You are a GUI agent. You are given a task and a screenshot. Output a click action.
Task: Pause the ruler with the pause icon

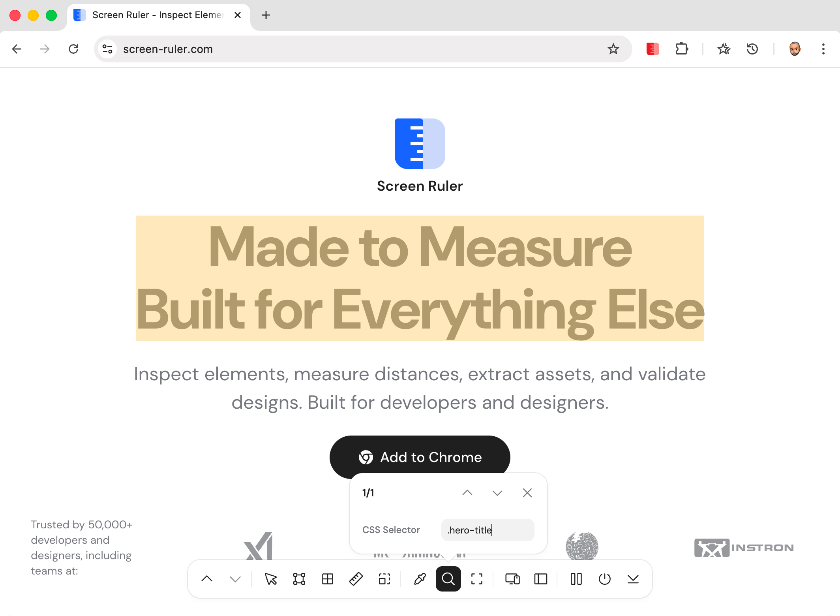576,579
